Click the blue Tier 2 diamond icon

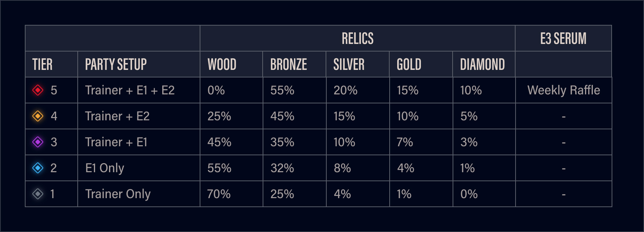click(38, 168)
